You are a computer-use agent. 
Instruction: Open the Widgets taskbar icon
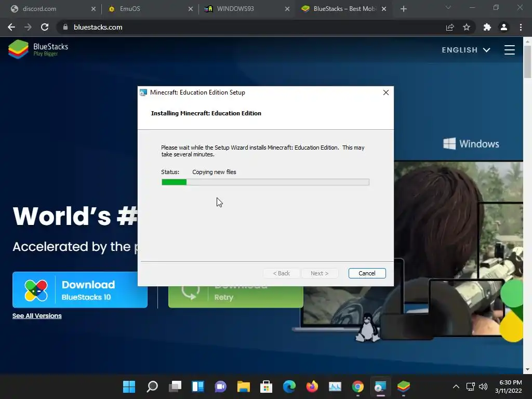[x=197, y=387]
